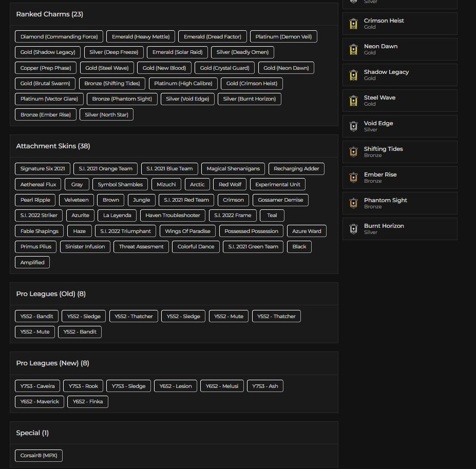Choose the Gold (Shadow Legacy) charm tag
This screenshot has width=476, height=469.
pos(48,52)
